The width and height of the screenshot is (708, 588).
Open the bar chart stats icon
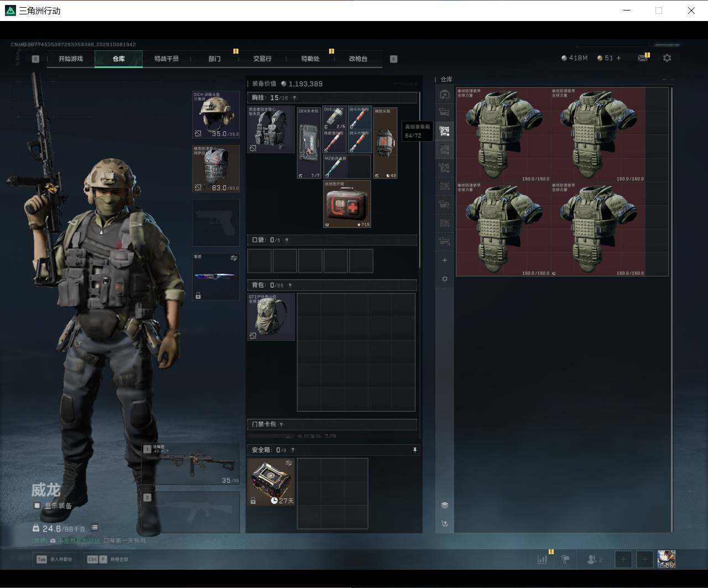(x=542, y=559)
